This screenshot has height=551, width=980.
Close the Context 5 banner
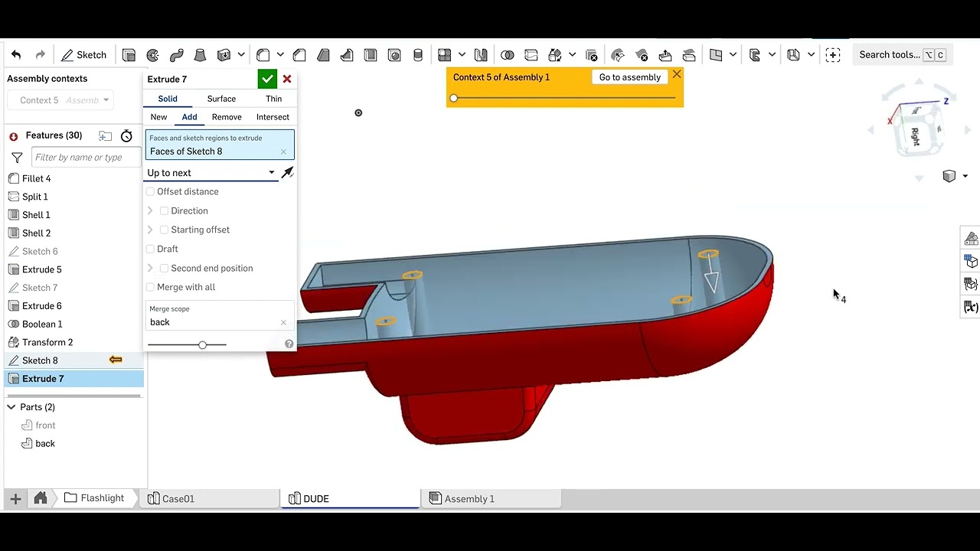[x=677, y=74]
